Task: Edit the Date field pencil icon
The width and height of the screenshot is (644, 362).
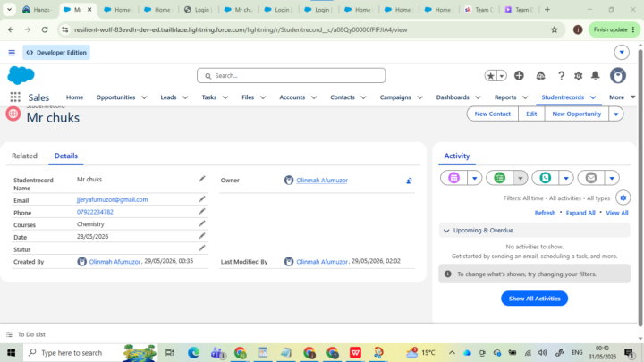Action: (202, 236)
